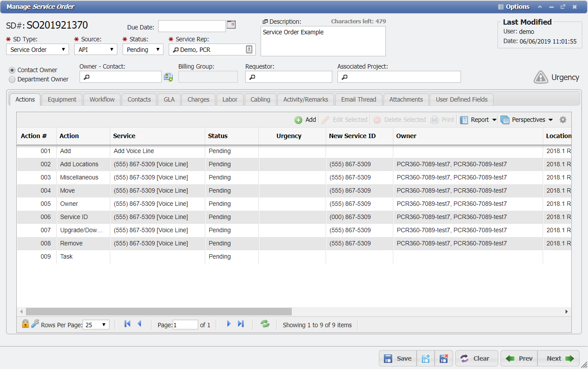Click the lock icon in the grid footer
This screenshot has width=588, height=369.
click(25, 324)
